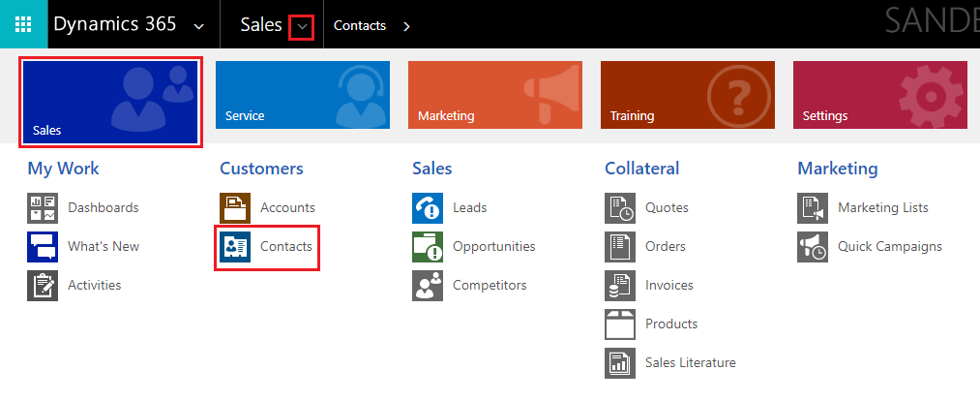
Task: Click the Leads phone icon
Action: (x=428, y=207)
